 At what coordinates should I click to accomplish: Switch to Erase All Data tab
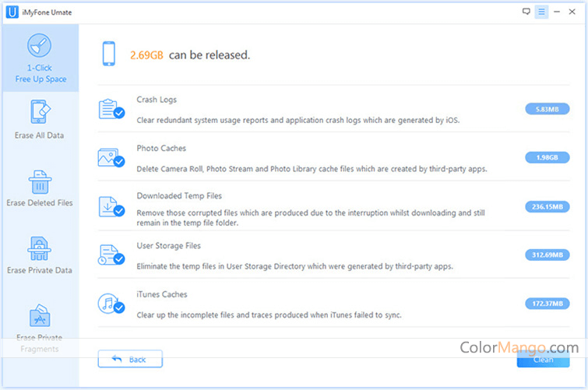[x=40, y=119]
